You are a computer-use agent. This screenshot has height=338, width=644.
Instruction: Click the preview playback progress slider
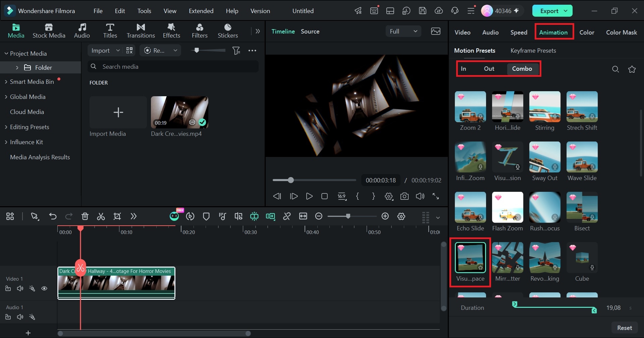[x=314, y=180]
